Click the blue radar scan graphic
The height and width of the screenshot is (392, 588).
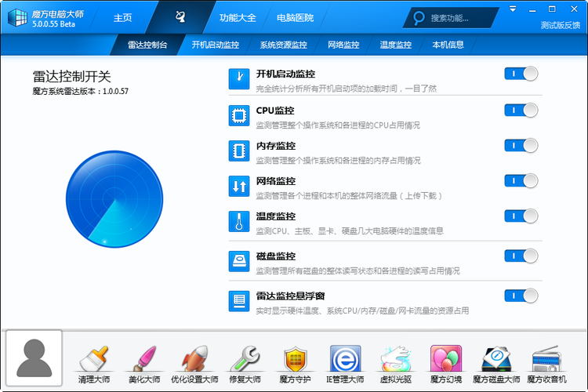pyautogui.click(x=114, y=199)
